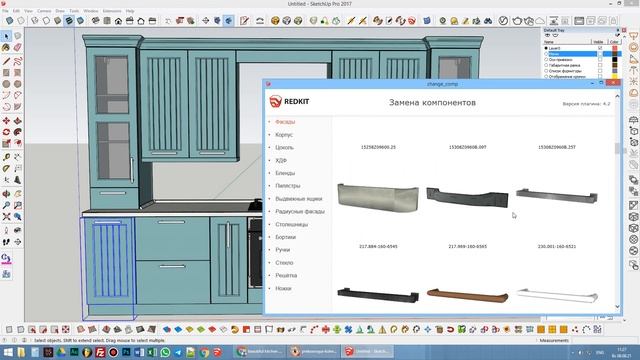The width and height of the screenshot is (640, 360).
Task: Activate the Move tool
Action: 6,121
